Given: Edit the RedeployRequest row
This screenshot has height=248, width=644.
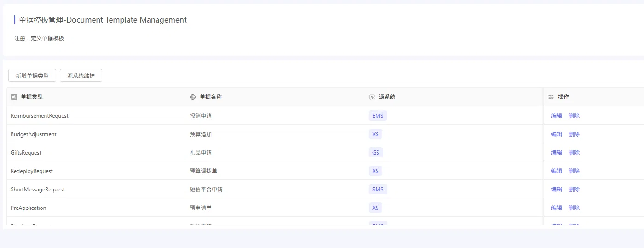Looking at the screenshot, I should [x=557, y=171].
